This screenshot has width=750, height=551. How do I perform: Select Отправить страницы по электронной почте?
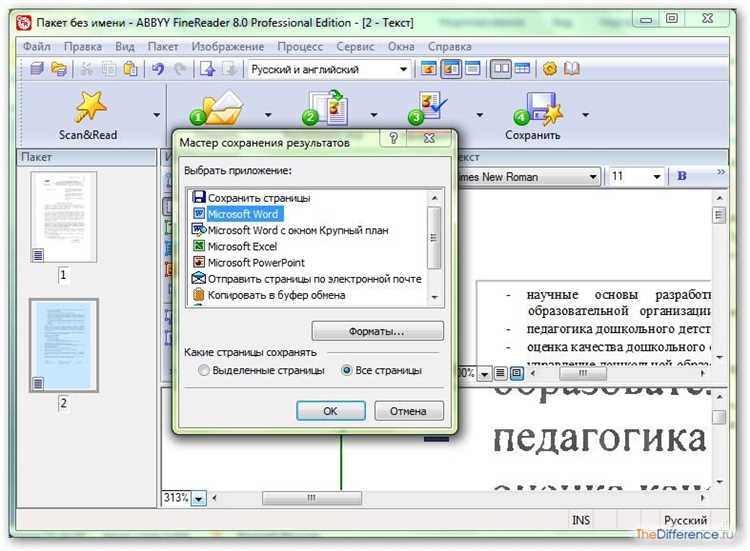pyautogui.click(x=307, y=279)
